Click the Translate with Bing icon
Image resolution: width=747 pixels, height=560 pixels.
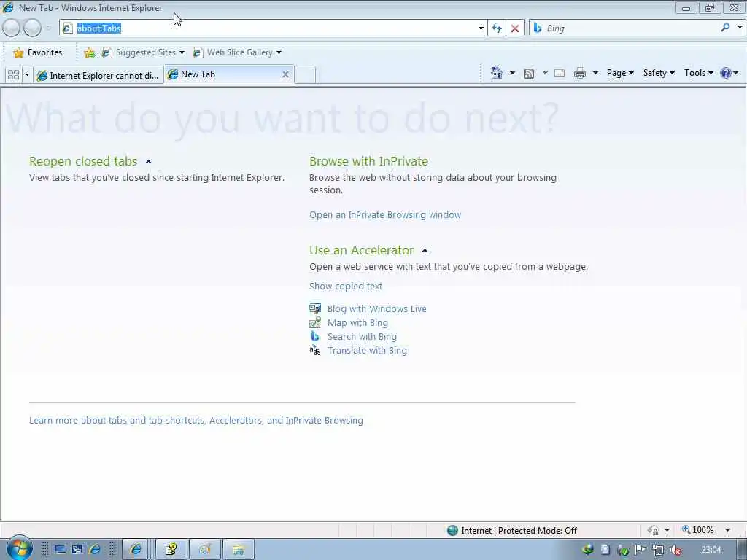[x=315, y=351]
